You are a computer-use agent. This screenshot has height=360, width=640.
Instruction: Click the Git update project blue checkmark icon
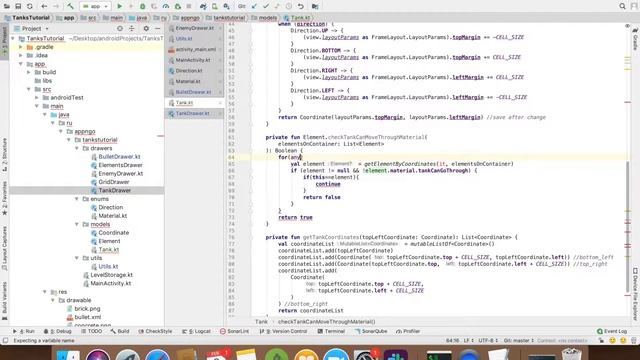tap(254, 7)
